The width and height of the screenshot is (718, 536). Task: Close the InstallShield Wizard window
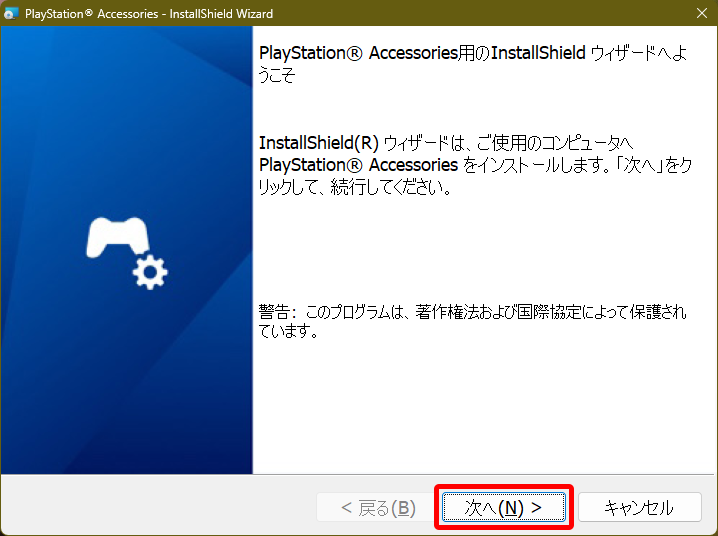pos(702,13)
